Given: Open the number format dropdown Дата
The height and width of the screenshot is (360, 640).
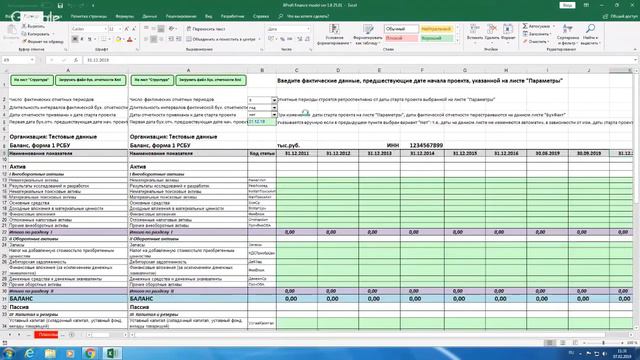Looking at the screenshot, I should click(x=308, y=29).
